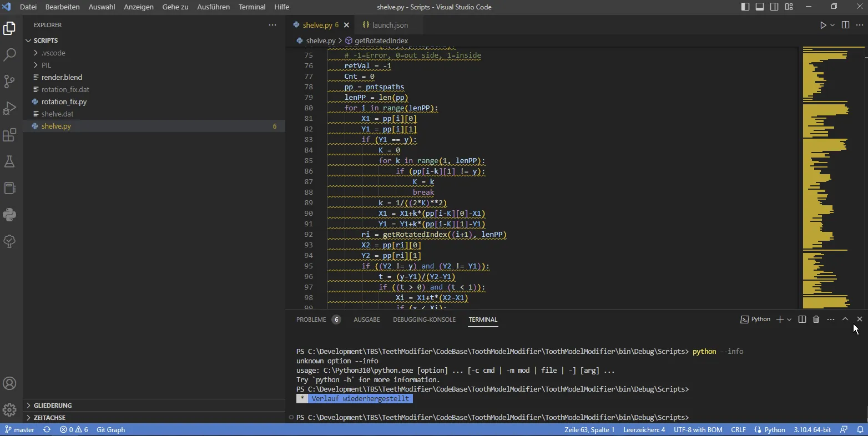
Task: Open editor More Actions ellipsis
Action: (860, 25)
